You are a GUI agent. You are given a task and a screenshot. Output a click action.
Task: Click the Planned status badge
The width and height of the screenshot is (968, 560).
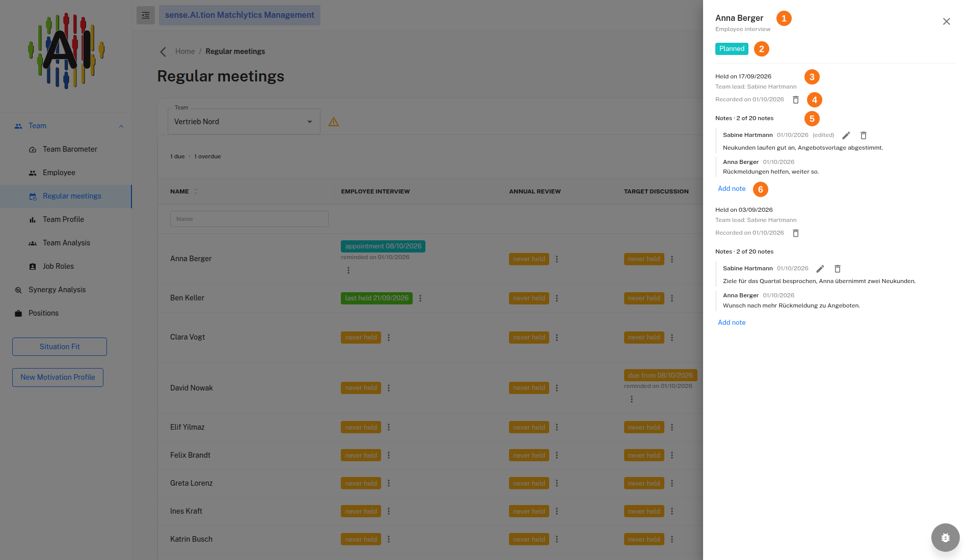point(732,49)
